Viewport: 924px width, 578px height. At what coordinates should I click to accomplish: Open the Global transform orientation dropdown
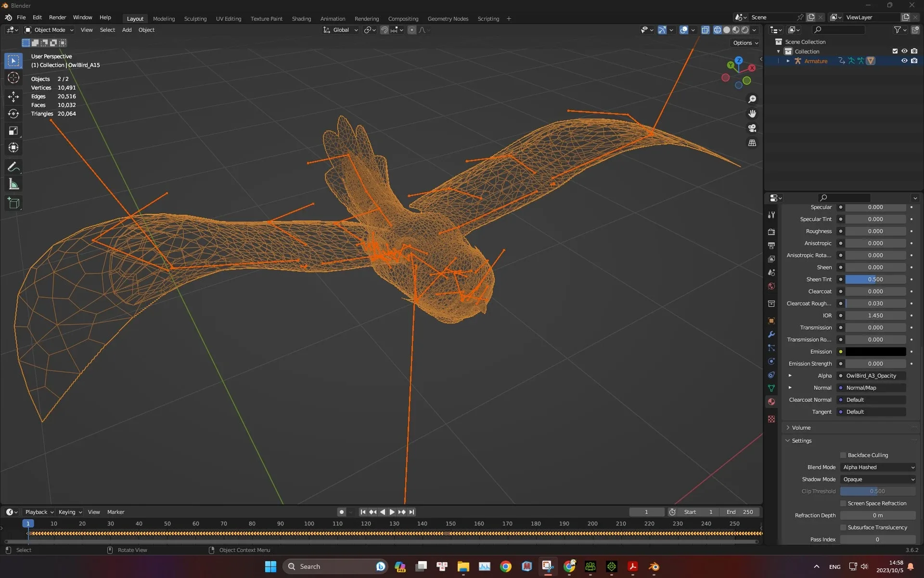pyautogui.click(x=340, y=30)
